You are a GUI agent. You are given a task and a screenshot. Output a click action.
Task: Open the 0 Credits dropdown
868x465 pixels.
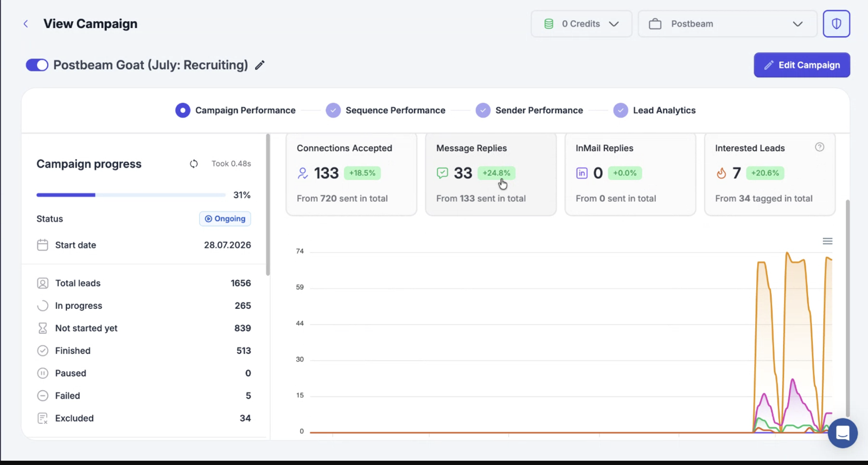[x=582, y=24]
